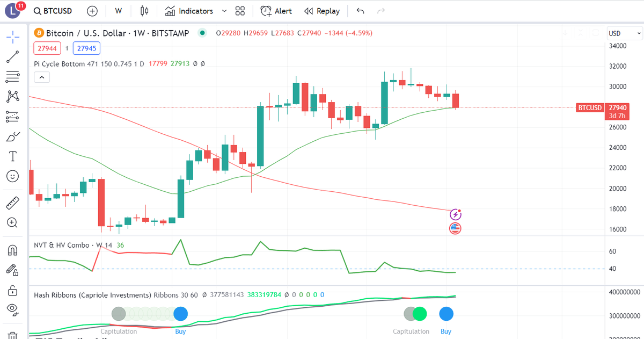Click the green market status dot
The width and height of the screenshot is (644, 339).
202,33
